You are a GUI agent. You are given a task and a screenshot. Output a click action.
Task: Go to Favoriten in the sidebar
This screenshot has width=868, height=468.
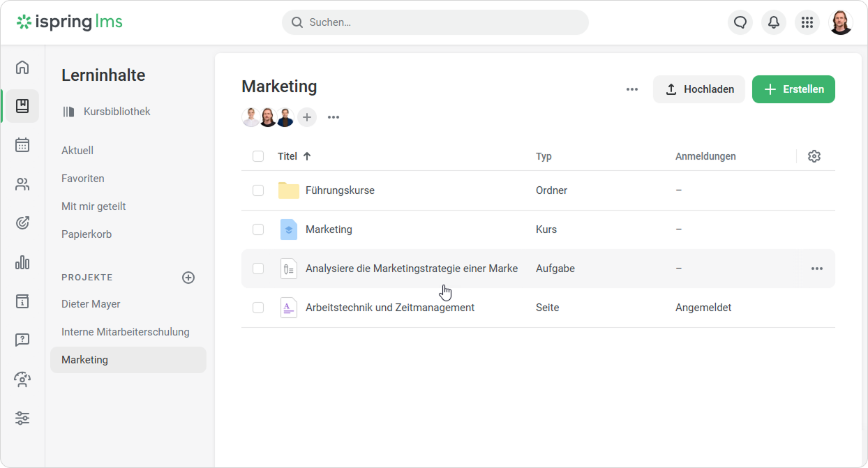(x=83, y=179)
